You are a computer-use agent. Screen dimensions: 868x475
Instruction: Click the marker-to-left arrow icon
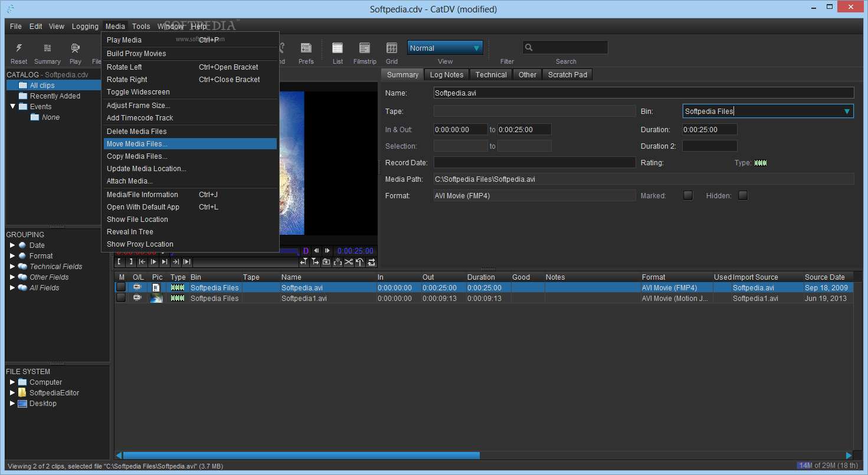tap(304, 261)
